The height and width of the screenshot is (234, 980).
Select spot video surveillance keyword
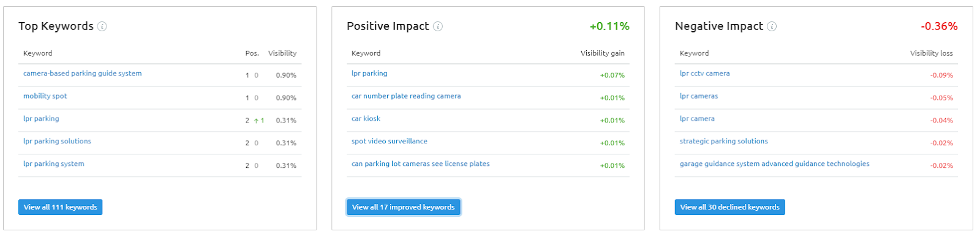[390, 142]
